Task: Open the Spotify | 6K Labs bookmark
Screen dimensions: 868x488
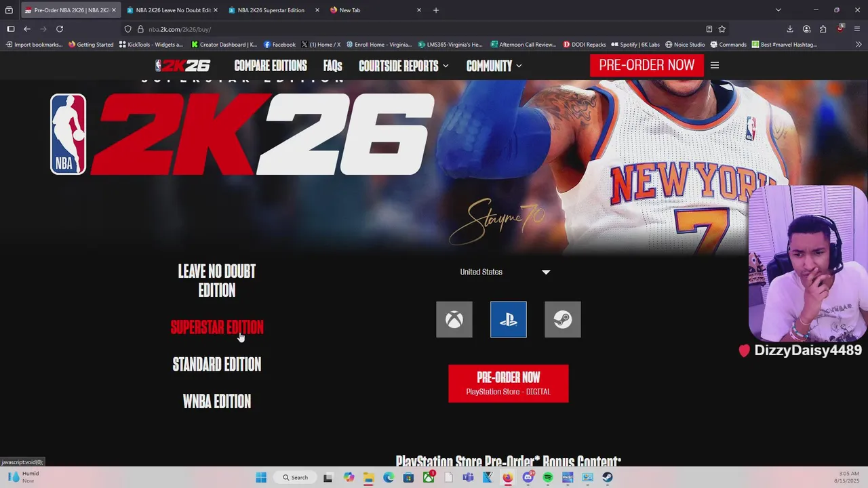Action: coord(635,45)
